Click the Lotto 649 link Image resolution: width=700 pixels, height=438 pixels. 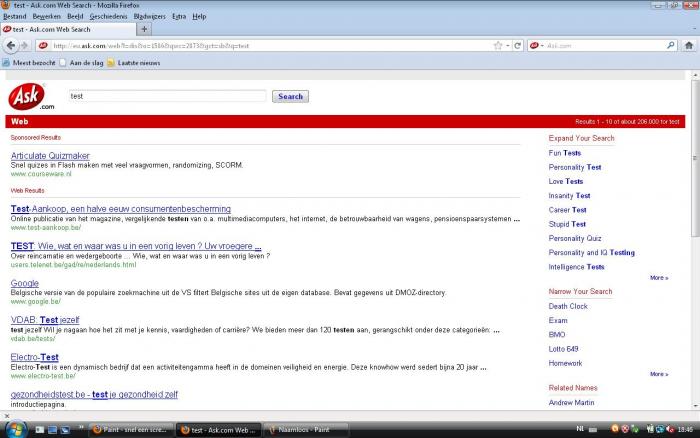(563, 349)
